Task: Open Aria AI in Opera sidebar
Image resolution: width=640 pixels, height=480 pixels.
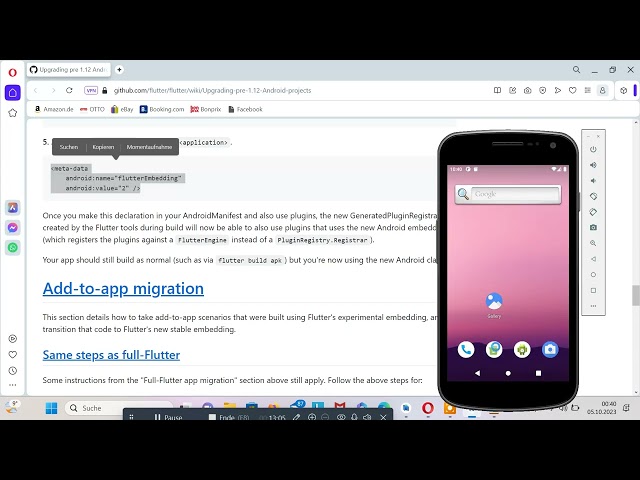Action: tap(12, 207)
